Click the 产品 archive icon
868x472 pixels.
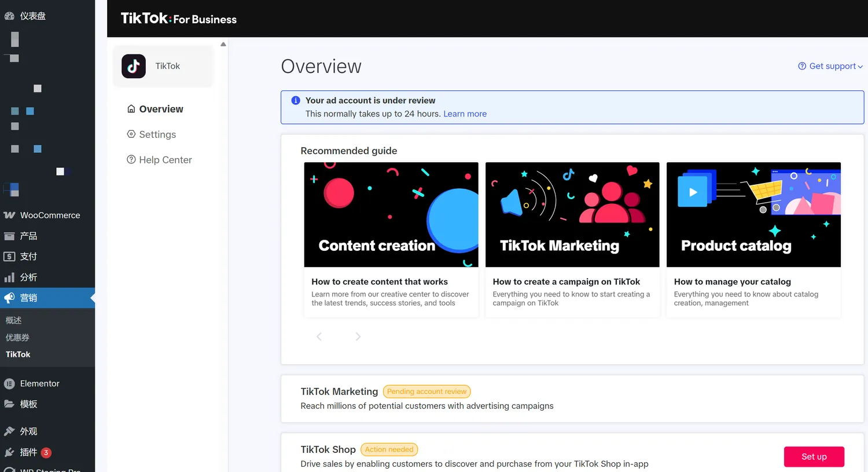(x=9, y=236)
